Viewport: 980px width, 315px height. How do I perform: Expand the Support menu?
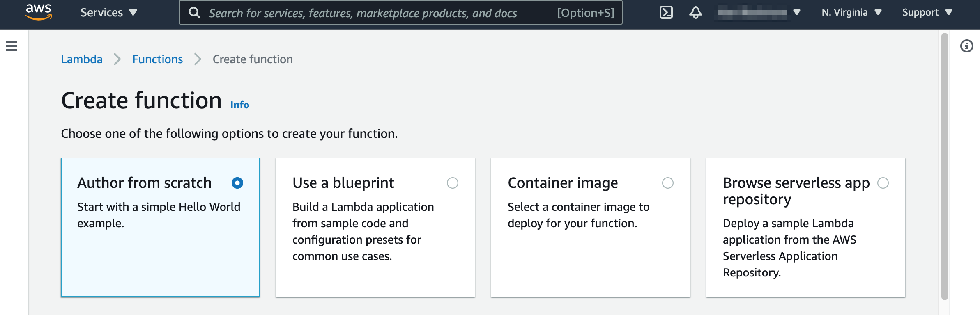(x=927, y=12)
